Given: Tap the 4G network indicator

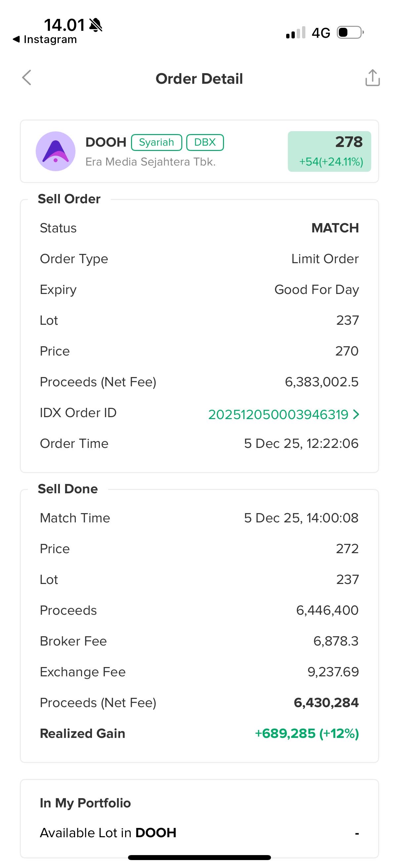Looking at the screenshot, I should (x=321, y=33).
